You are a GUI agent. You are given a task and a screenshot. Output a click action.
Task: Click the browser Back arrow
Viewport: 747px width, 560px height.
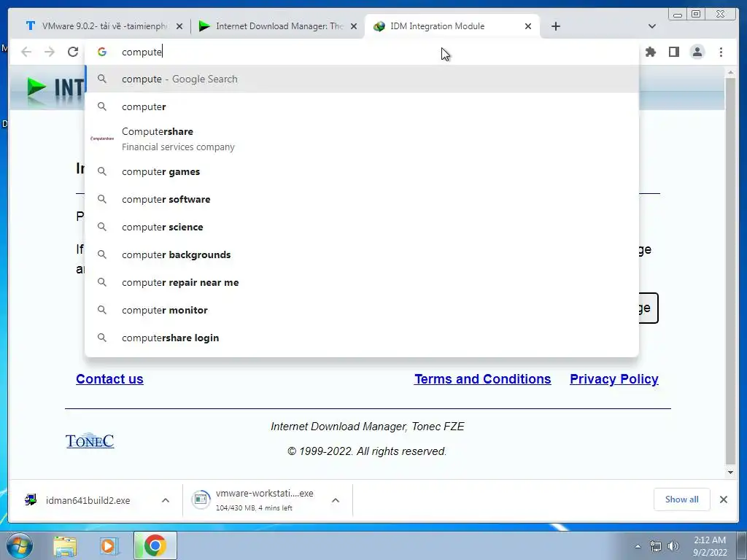coord(26,52)
